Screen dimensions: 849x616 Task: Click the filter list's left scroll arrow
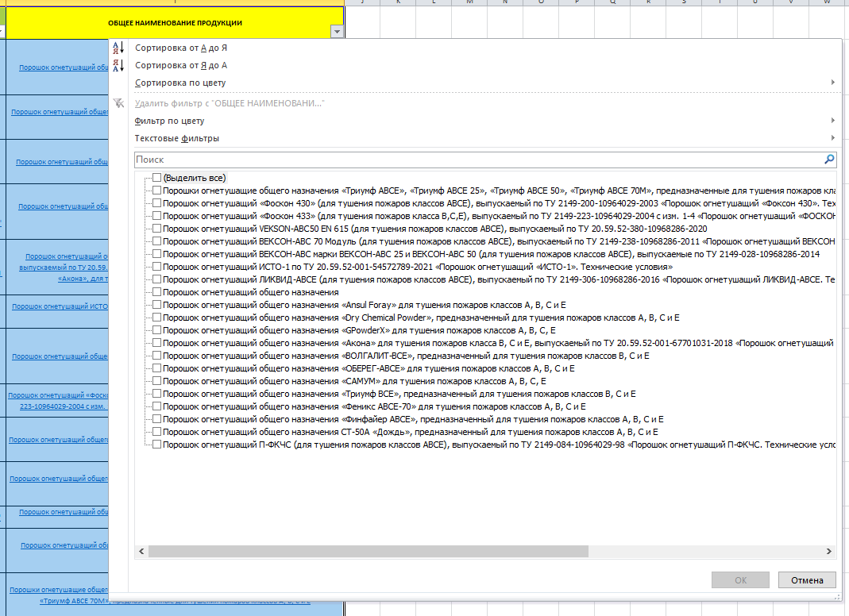[141, 552]
